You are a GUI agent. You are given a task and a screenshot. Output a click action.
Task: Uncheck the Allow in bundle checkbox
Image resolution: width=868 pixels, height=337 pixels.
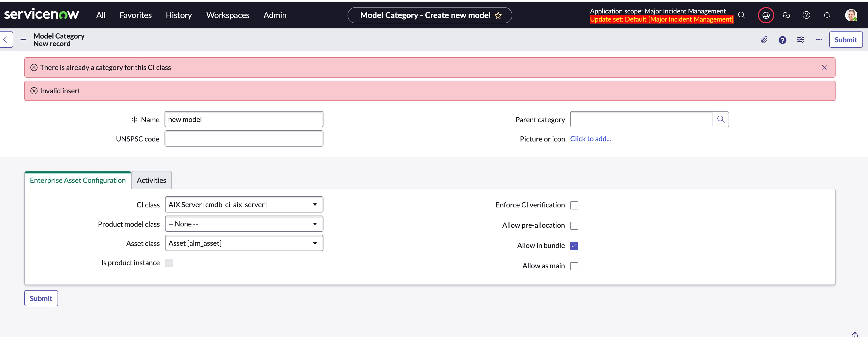[574, 246]
